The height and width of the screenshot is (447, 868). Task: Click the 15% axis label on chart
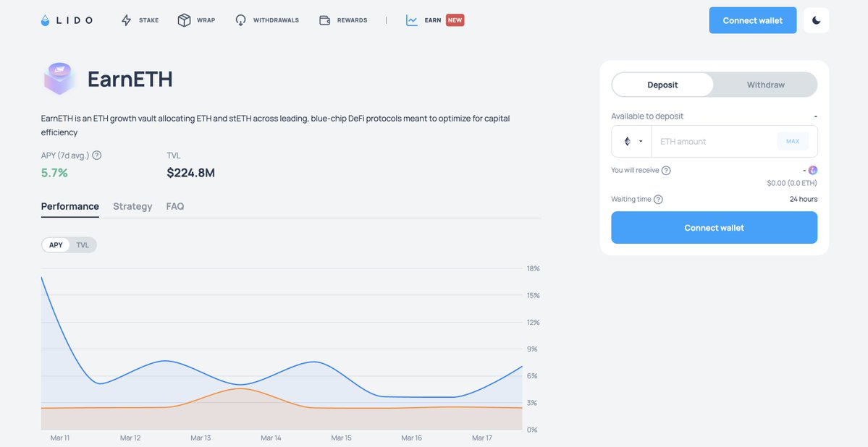click(533, 295)
